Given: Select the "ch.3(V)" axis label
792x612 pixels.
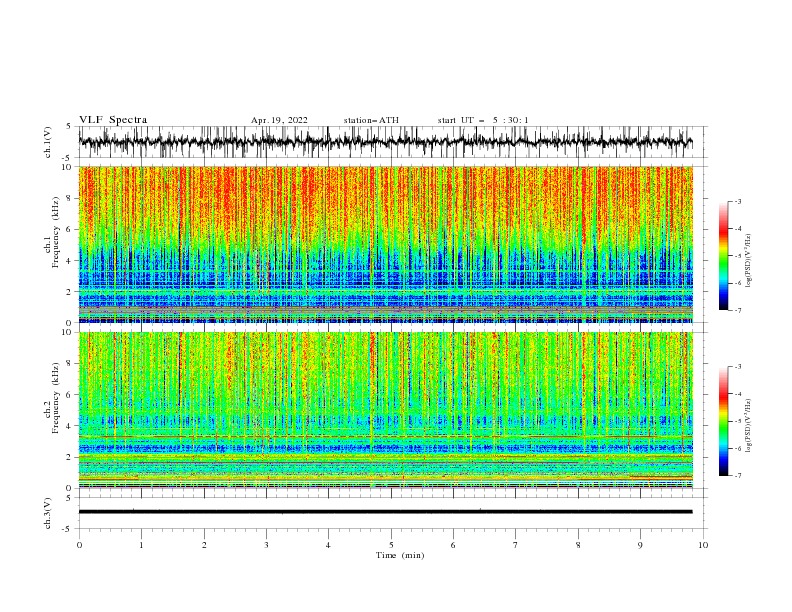Looking at the screenshot, I should click(x=48, y=513).
